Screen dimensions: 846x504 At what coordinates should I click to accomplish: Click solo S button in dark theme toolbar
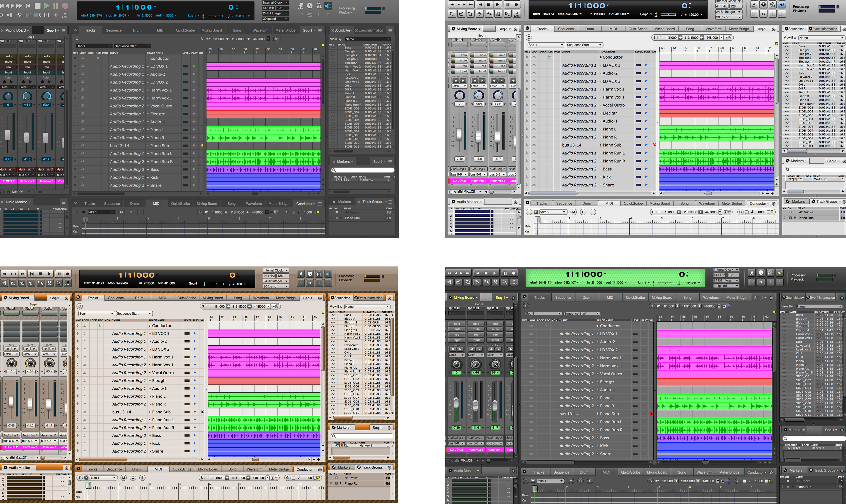[x=309, y=15]
